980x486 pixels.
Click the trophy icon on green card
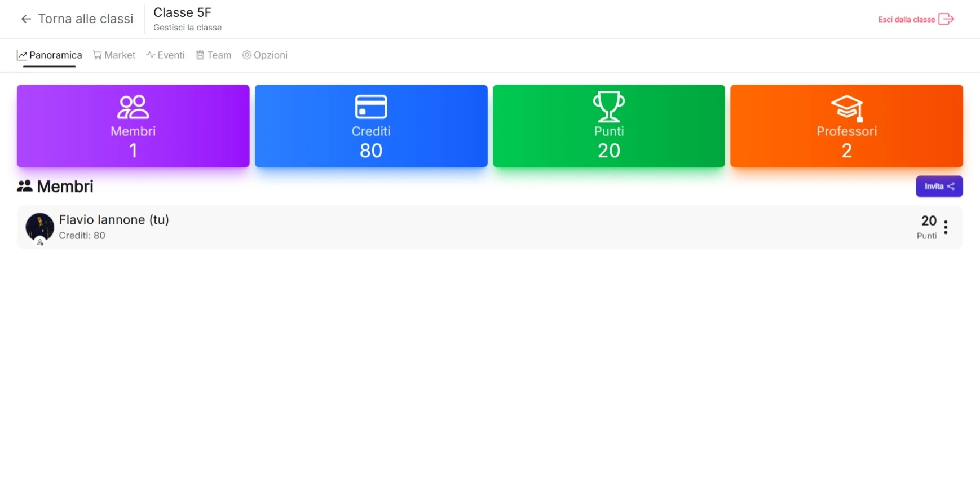click(x=608, y=107)
